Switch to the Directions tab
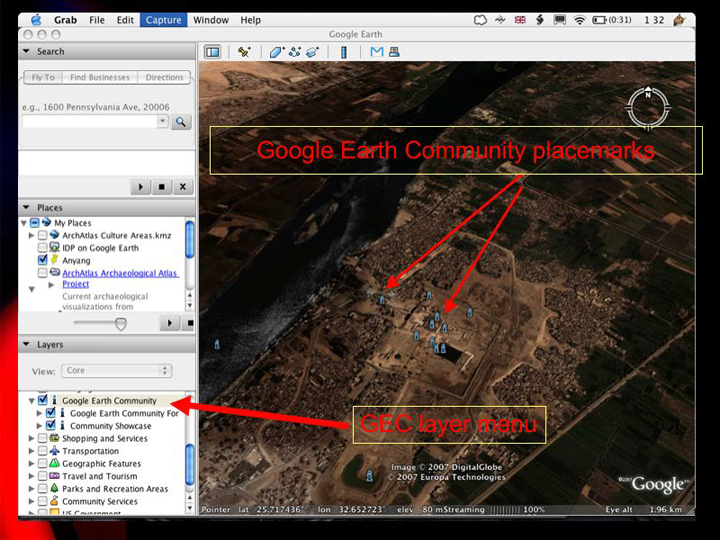The image size is (720, 540). click(164, 77)
